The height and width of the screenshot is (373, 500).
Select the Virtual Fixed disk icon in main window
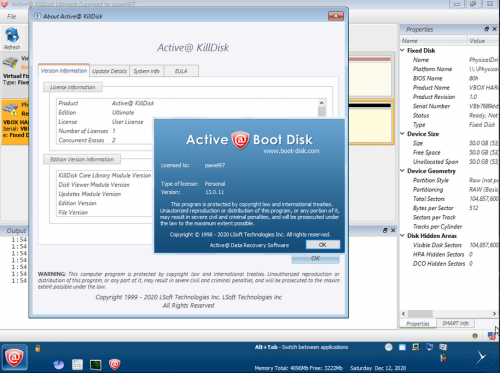[x=10, y=63]
